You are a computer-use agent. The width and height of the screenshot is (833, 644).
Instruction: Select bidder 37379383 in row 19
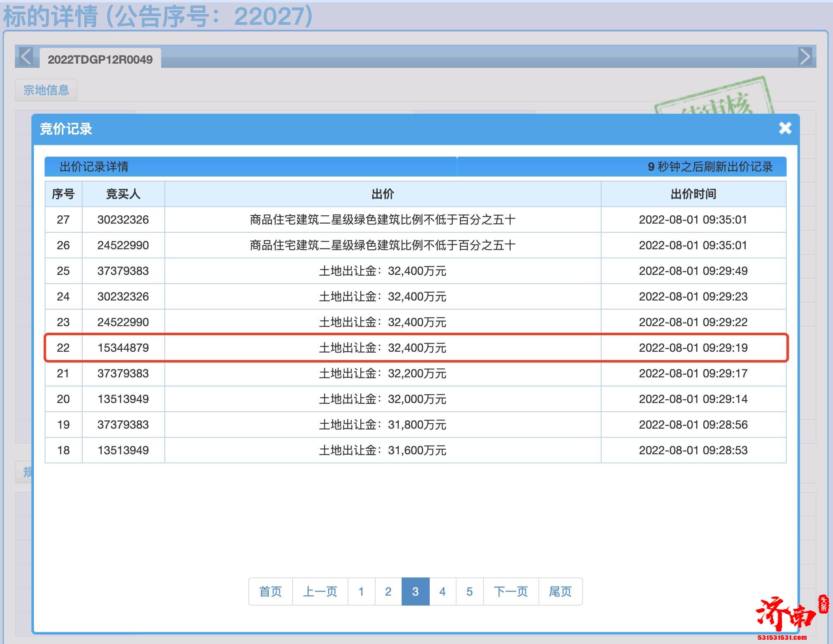[x=123, y=425]
